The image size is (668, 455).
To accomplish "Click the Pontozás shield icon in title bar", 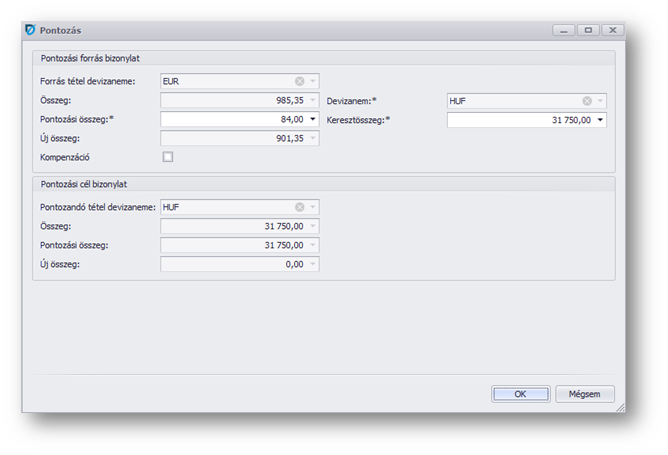I will 30,30.
